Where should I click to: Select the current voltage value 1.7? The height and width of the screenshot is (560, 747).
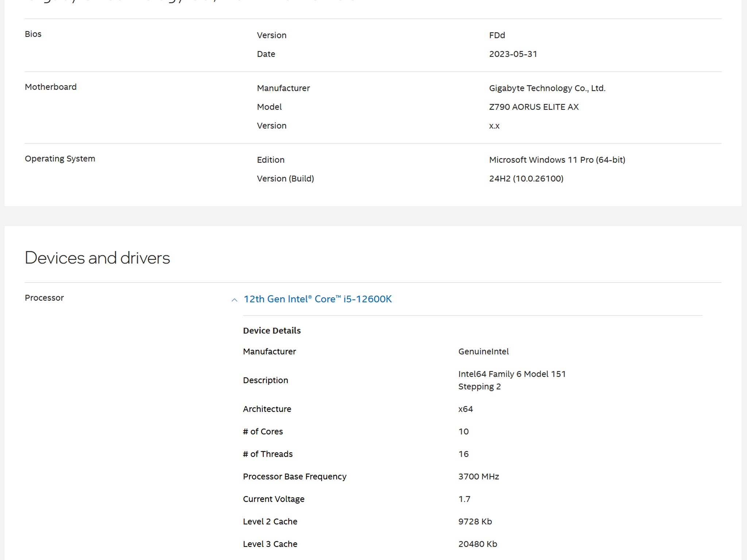464,499
